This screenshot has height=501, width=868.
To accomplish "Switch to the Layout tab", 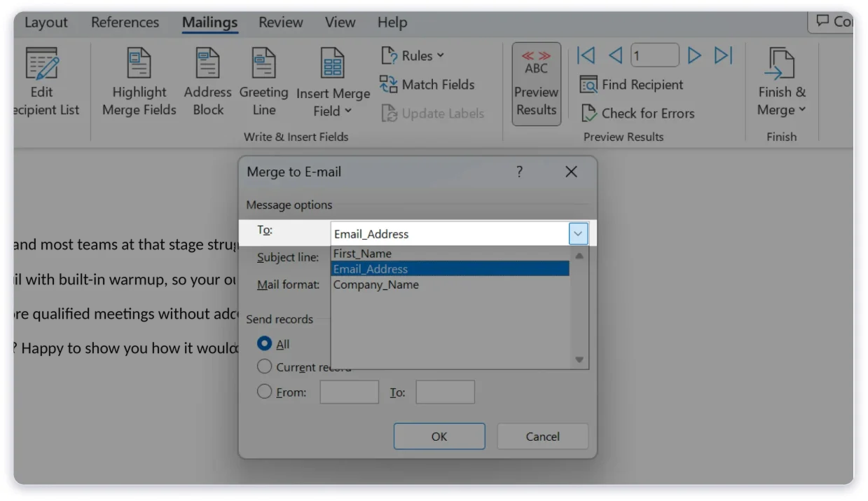I will tap(46, 22).
